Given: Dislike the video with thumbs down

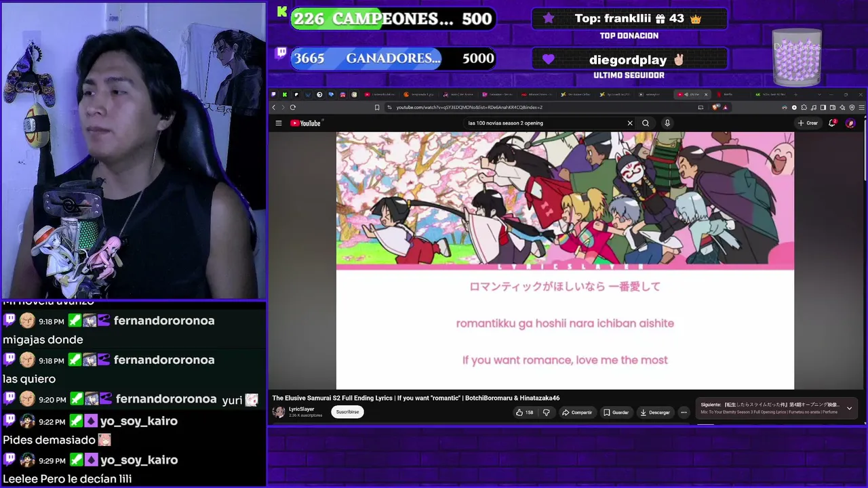Looking at the screenshot, I should [x=546, y=412].
